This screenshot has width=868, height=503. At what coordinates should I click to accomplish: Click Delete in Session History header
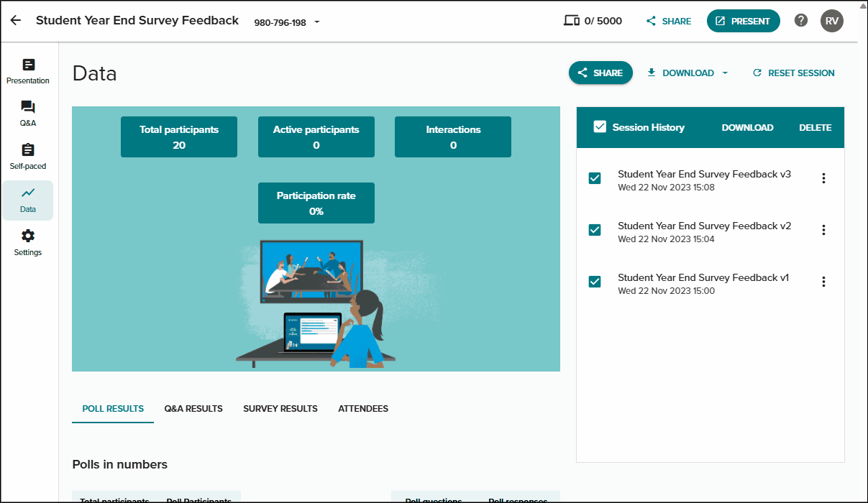tap(816, 128)
